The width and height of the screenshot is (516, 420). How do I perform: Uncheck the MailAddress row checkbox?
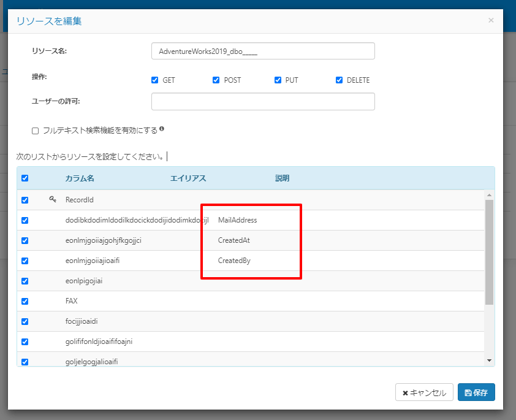pos(25,220)
